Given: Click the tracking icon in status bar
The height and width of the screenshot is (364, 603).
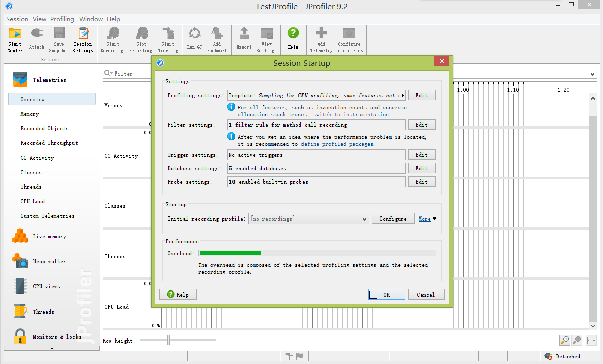Looking at the screenshot, I should pyautogui.click(x=289, y=356).
